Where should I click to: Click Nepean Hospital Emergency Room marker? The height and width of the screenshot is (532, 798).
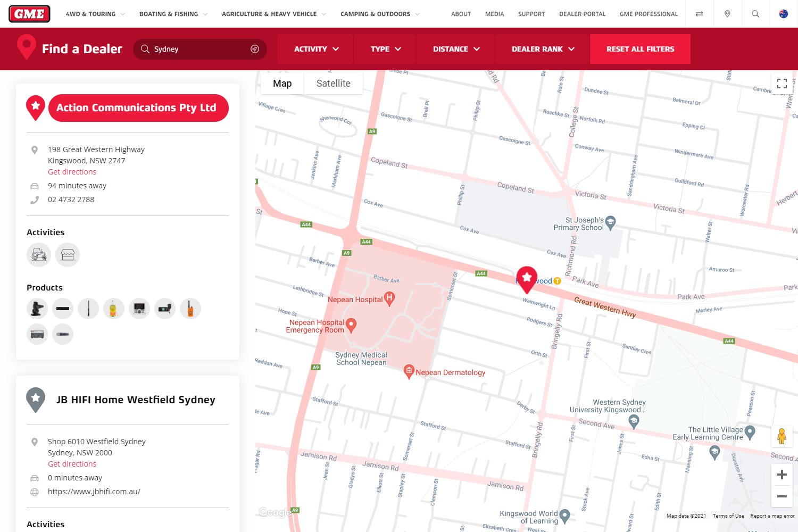point(351,325)
